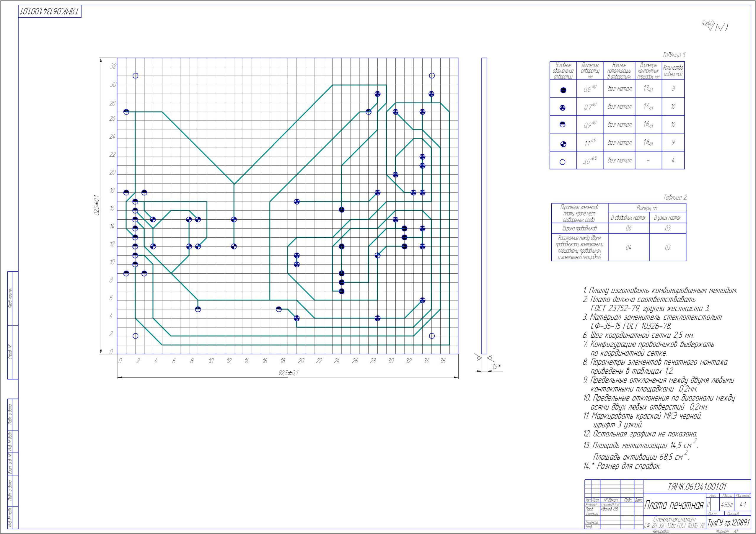756x534 pixels.
Task: Select the 'Таблица 1.' caption
Action: 674,55
